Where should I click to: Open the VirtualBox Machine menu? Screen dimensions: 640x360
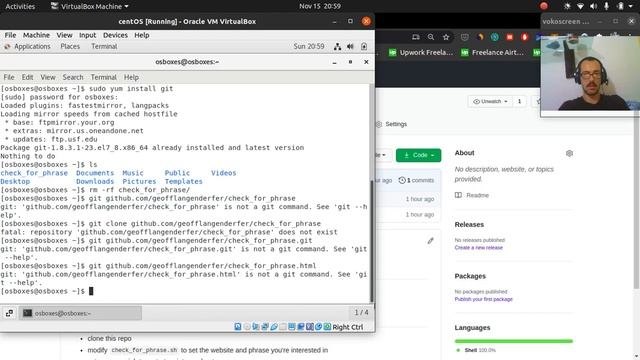pos(36,35)
